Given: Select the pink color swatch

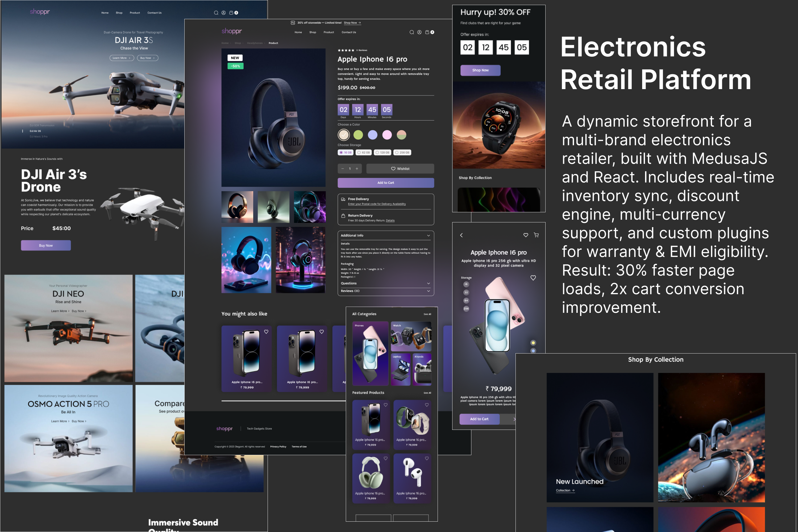Looking at the screenshot, I should coord(387,135).
